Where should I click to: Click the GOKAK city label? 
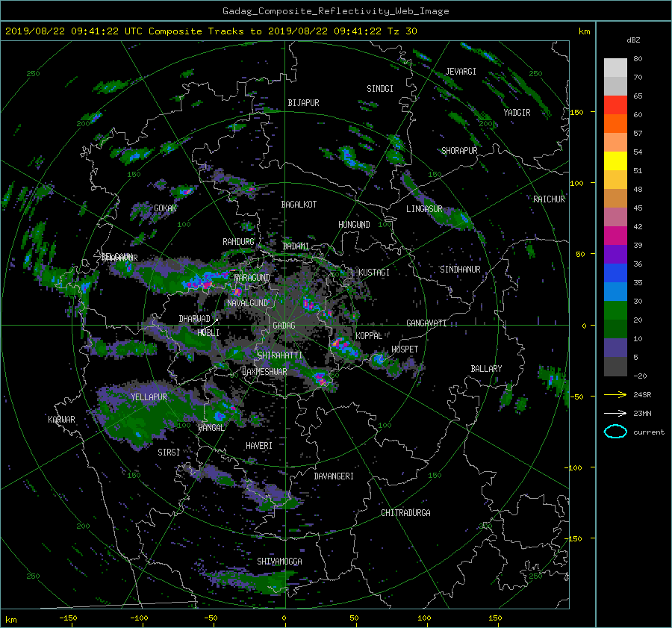pos(166,208)
